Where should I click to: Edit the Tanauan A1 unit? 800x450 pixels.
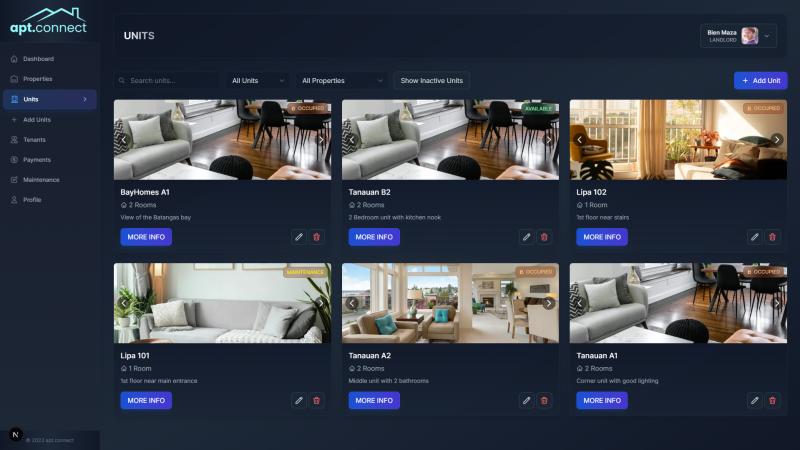(x=755, y=401)
